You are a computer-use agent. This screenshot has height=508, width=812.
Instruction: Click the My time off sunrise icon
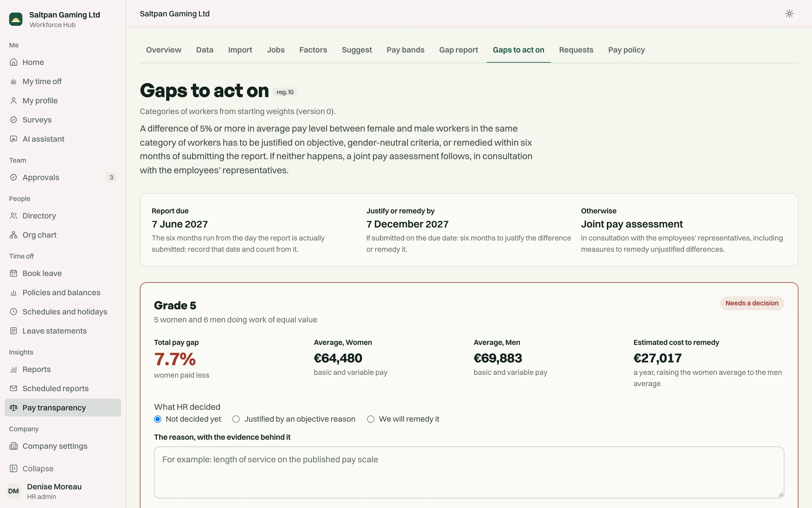pyautogui.click(x=14, y=81)
